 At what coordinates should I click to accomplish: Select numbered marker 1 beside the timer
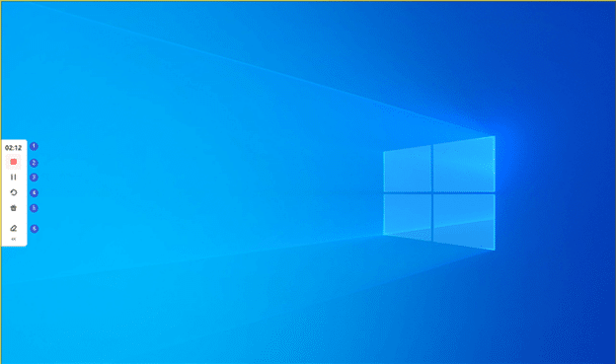34,146
